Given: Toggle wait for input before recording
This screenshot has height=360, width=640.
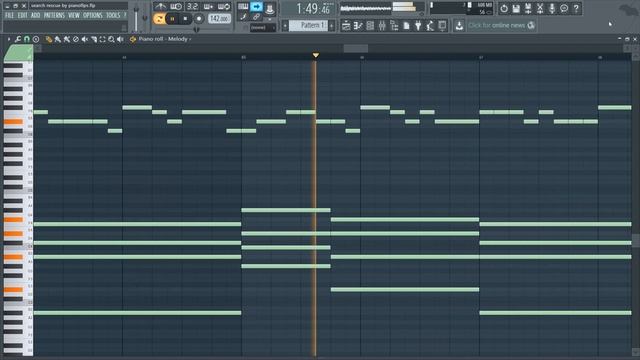Looking at the screenshot, I should (176, 7).
